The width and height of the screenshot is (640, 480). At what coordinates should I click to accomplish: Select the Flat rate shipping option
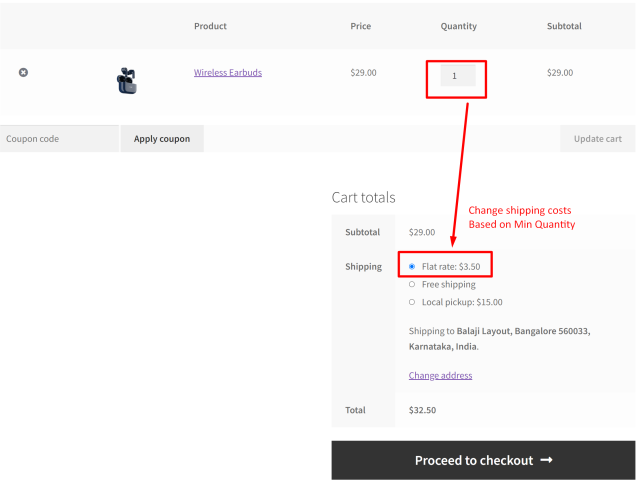(412, 267)
